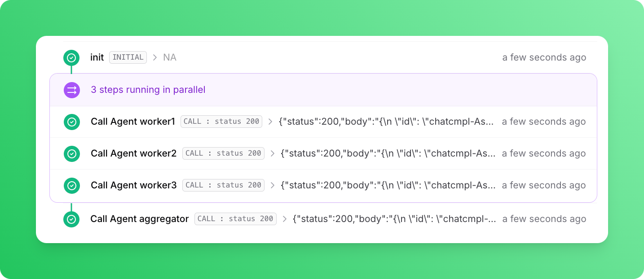The width and height of the screenshot is (644, 279).
Task: Select the init step name
Action: pyautogui.click(x=97, y=57)
